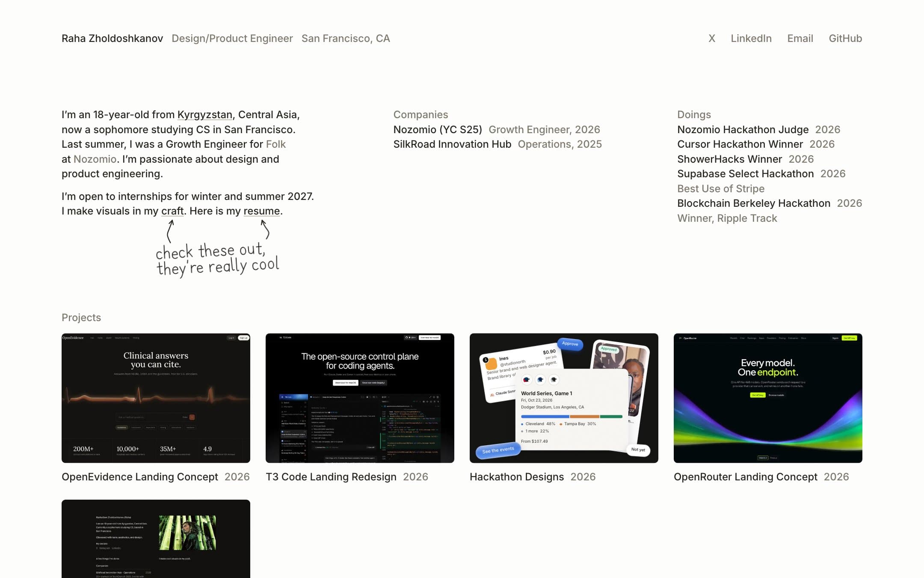Click the Email link in header
This screenshot has height=578, width=924.
(800, 39)
